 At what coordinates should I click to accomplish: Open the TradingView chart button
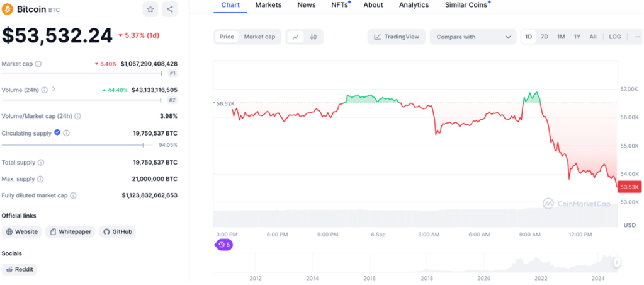pos(397,37)
